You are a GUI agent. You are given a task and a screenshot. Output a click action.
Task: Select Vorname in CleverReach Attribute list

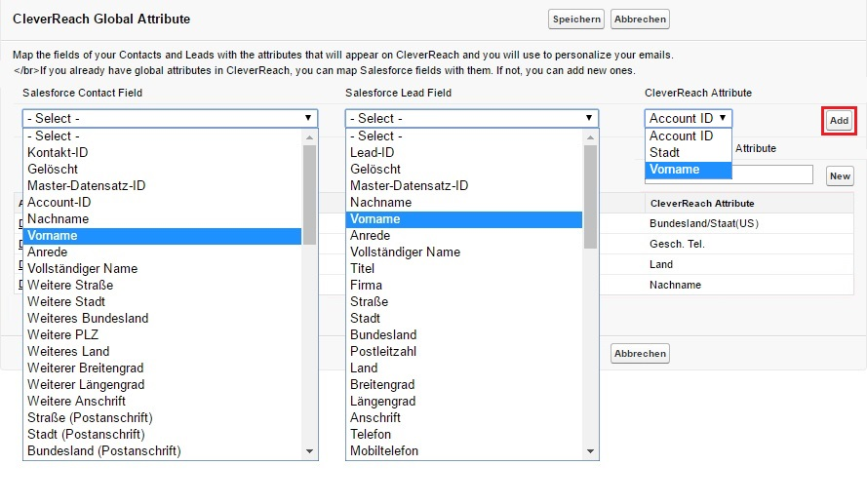[689, 170]
